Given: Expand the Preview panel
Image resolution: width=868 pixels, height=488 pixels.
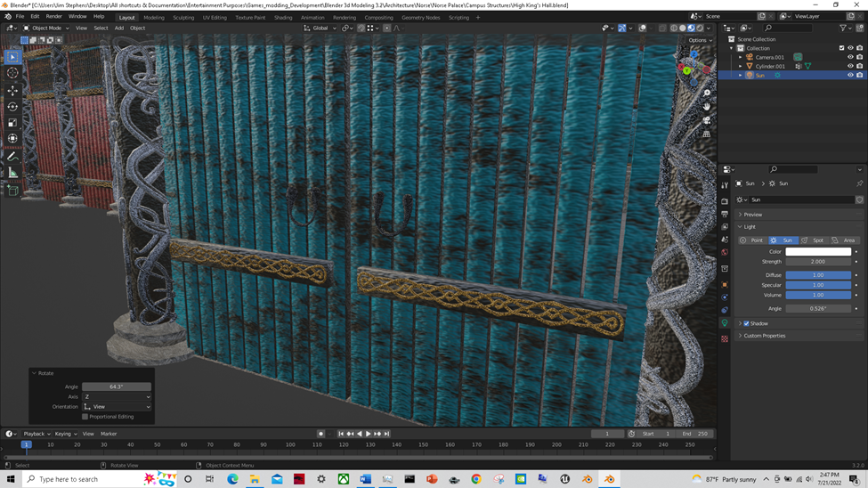Looking at the screenshot, I should tap(752, 215).
